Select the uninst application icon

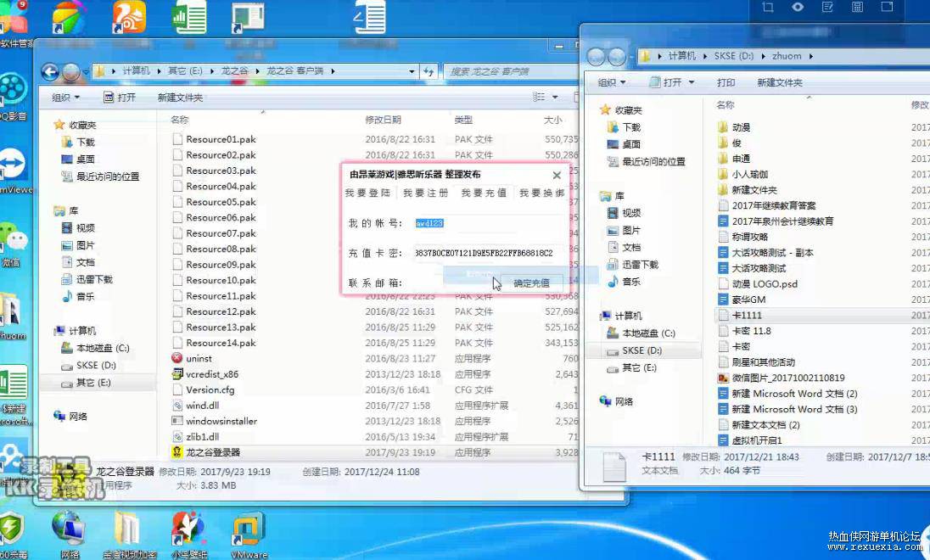point(176,358)
